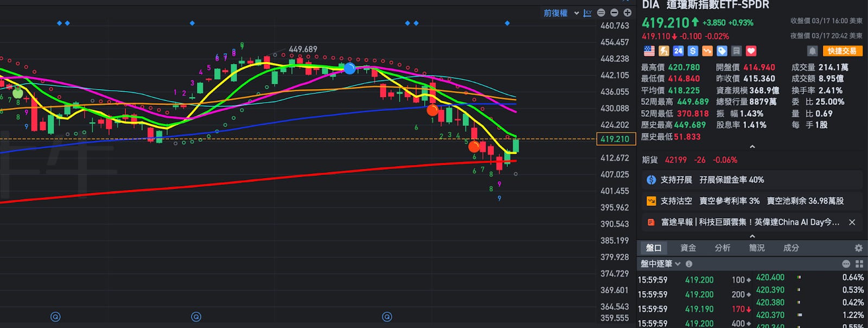Click the orange short-selling trend icon
Viewport: 868px width, 328px height.
707,51
